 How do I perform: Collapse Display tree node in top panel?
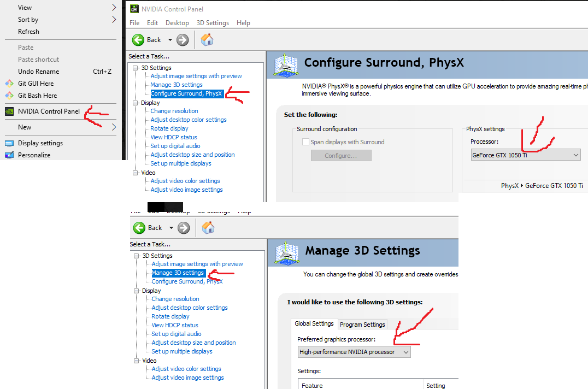tap(136, 103)
